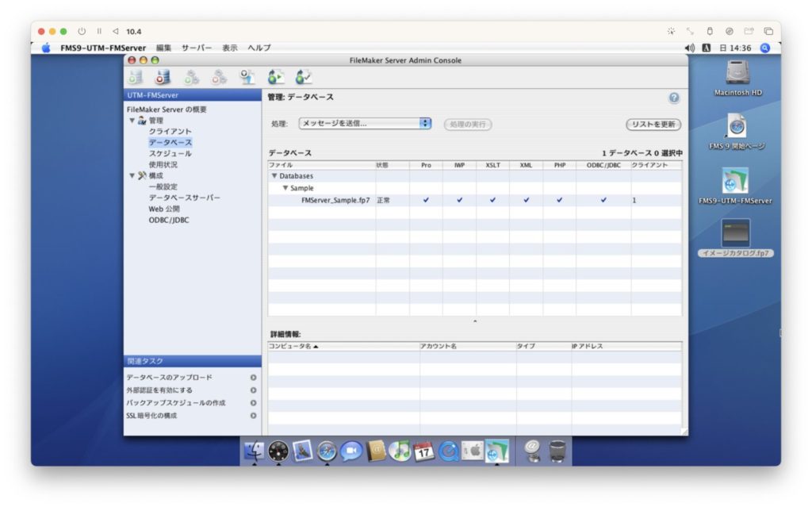The image size is (812, 507).
Task: Click the UTM power button icon
Action: click(x=82, y=31)
